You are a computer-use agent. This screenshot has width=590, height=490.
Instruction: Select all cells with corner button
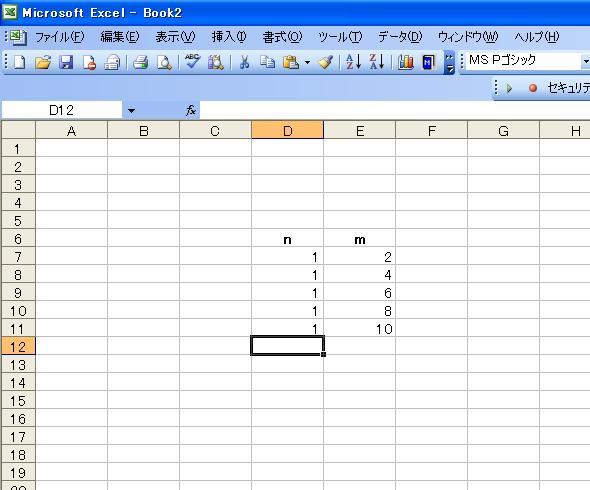click(18, 130)
